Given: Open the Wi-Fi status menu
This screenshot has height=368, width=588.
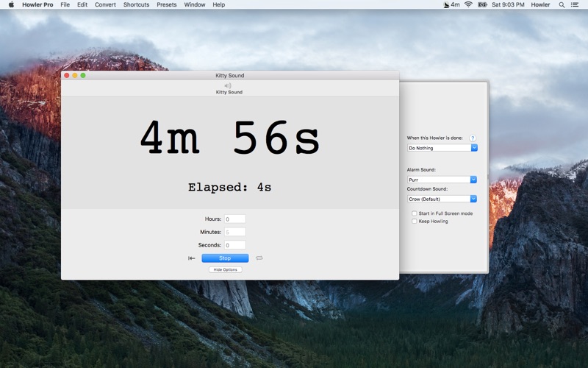Looking at the screenshot, I should (468, 4).
